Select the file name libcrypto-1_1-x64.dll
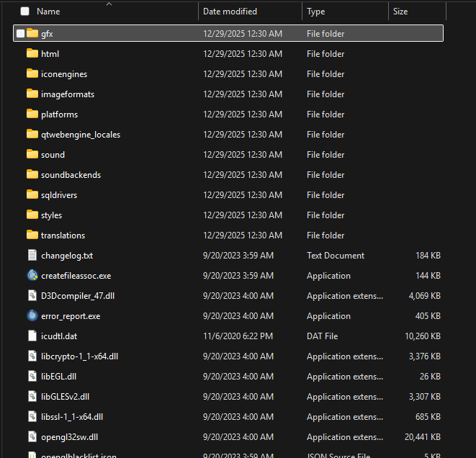This screenshot has height=458, width=476. tap(79, 356)
